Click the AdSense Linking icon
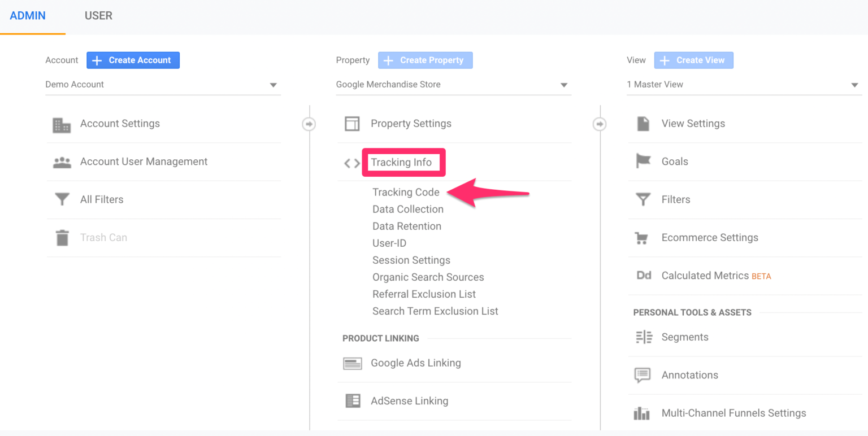This screenshot has width=868, height=436. click(x=352, y=401)
